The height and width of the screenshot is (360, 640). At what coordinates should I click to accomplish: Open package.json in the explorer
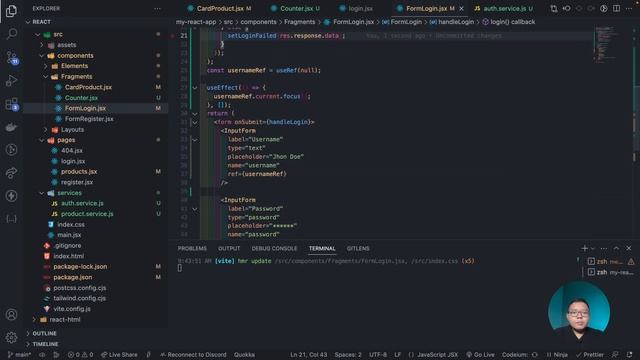[x=72, y=277]
